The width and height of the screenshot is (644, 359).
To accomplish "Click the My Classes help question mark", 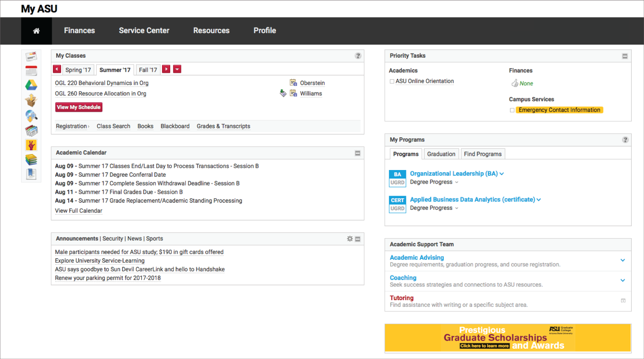I will [358, 56].
